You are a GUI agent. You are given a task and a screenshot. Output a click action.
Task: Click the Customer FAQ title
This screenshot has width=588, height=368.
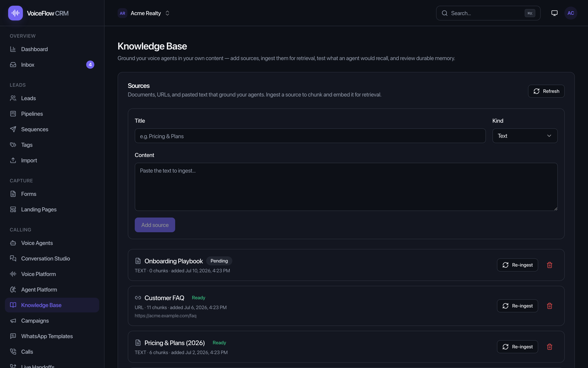point(164,298)
